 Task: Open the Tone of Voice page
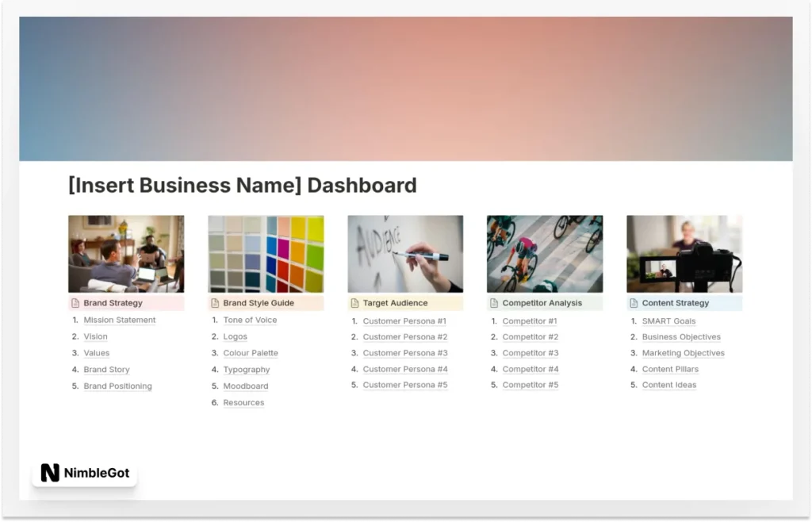(x=250, y=320)
